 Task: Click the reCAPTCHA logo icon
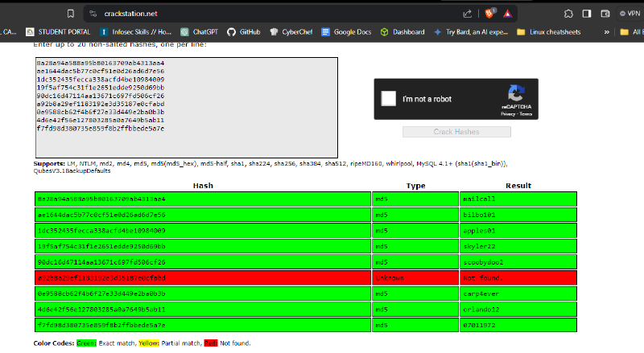tap(516, 92)
